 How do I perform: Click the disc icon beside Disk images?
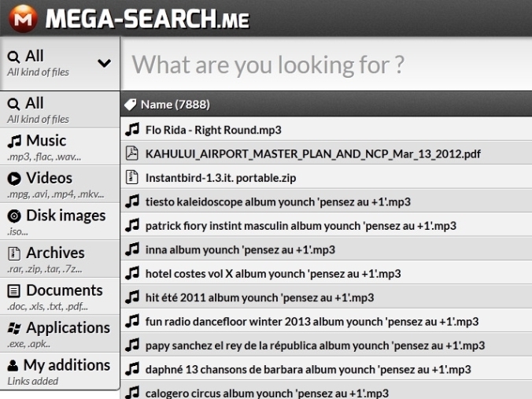pyautogui.click(x=14, y=216)
